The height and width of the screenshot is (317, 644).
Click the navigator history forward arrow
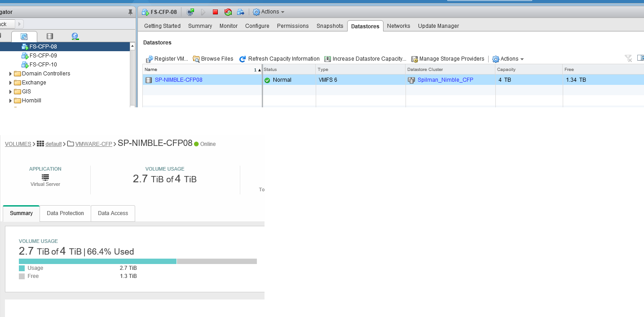[20, 24]
